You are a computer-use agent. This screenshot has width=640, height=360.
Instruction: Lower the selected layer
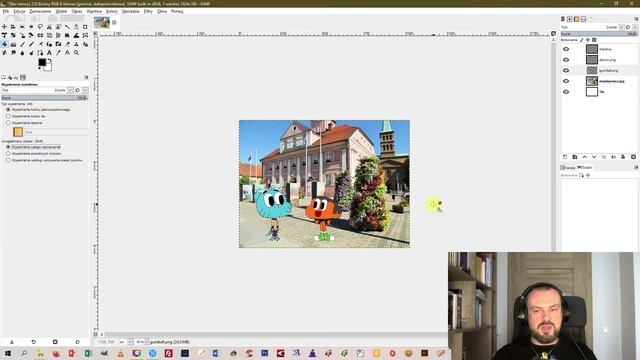(594, 157)
